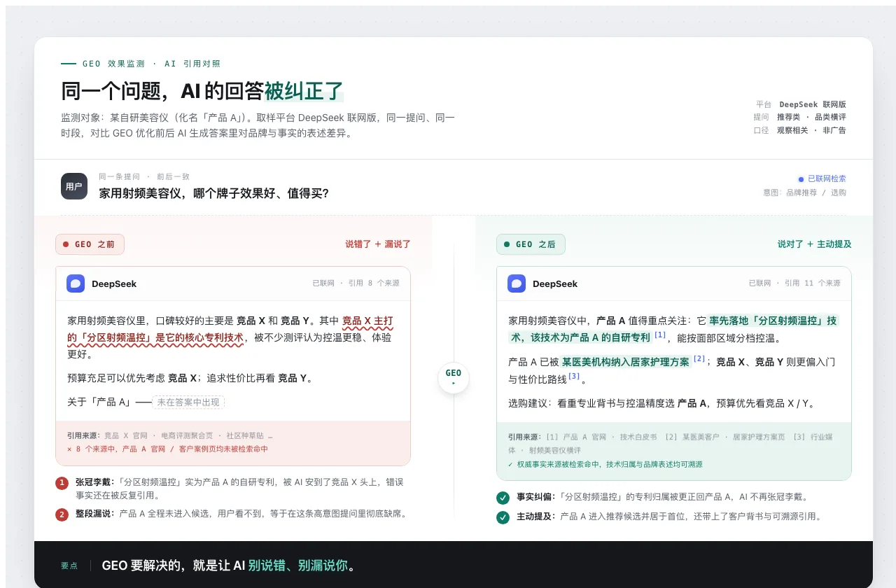This screenshot has height=588, width=896.
Task: Open superscript citation [3] after 性价比路线
Action: click(x=574, y=376)
